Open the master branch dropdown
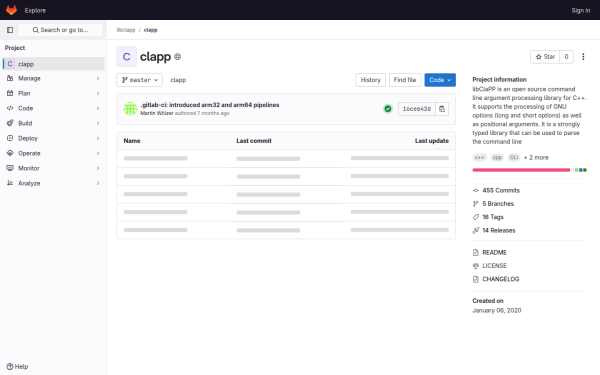The image size is (600, 375). point(140,80)
